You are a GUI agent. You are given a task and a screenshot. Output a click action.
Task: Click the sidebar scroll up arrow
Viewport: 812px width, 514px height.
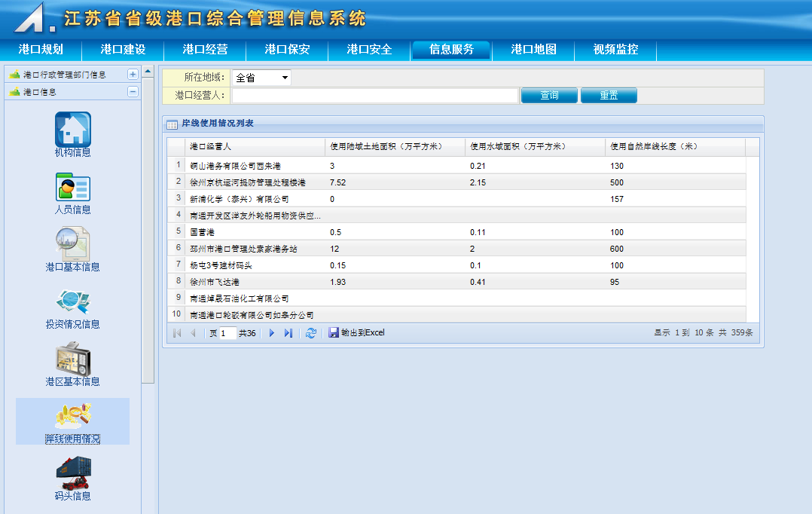[x=148, y=72]
